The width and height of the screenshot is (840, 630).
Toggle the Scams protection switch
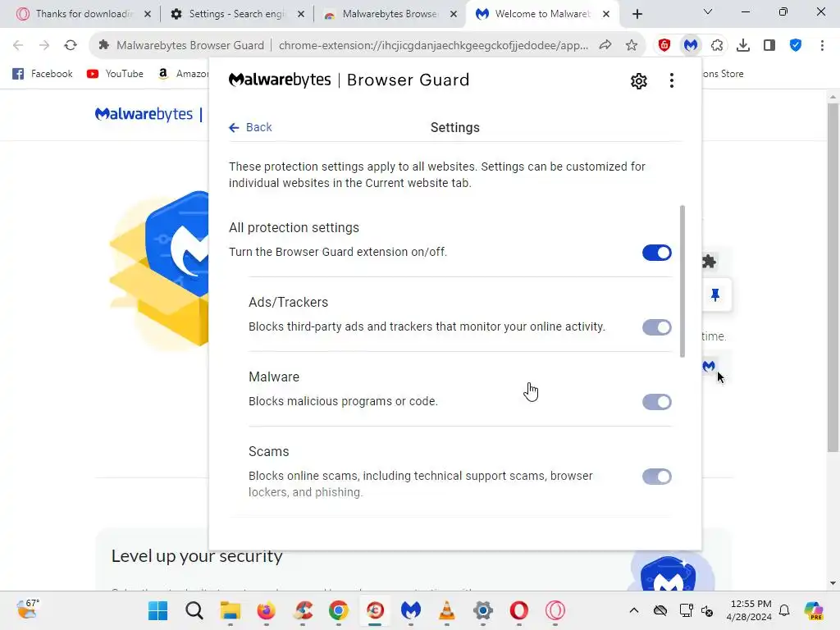coord(657,477)
